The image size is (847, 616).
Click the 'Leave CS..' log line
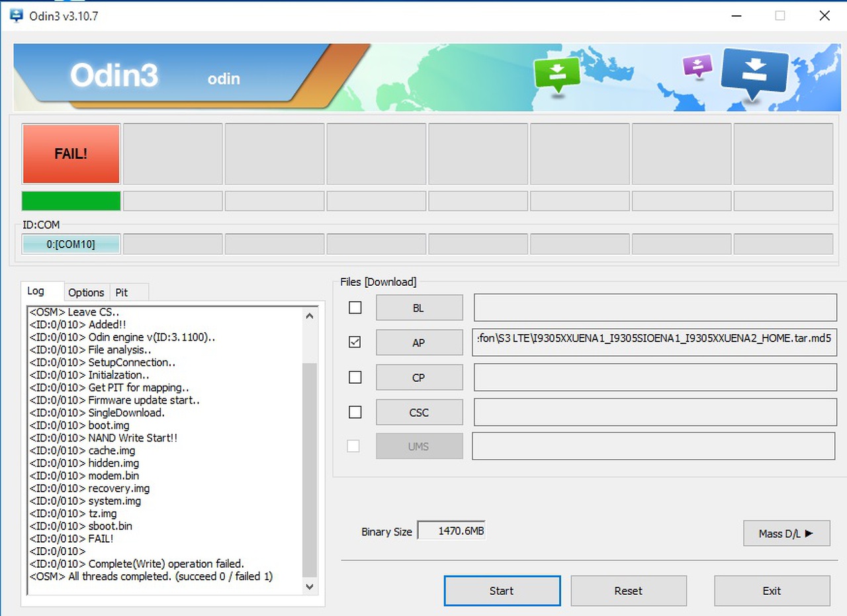pos(74,312)
